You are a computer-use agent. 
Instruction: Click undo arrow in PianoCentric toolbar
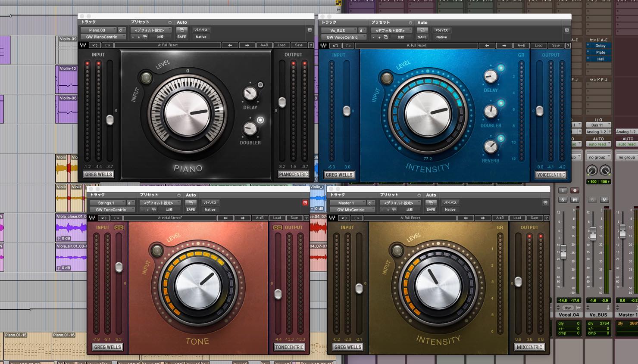pyautogui.click(x=95, y=45)
